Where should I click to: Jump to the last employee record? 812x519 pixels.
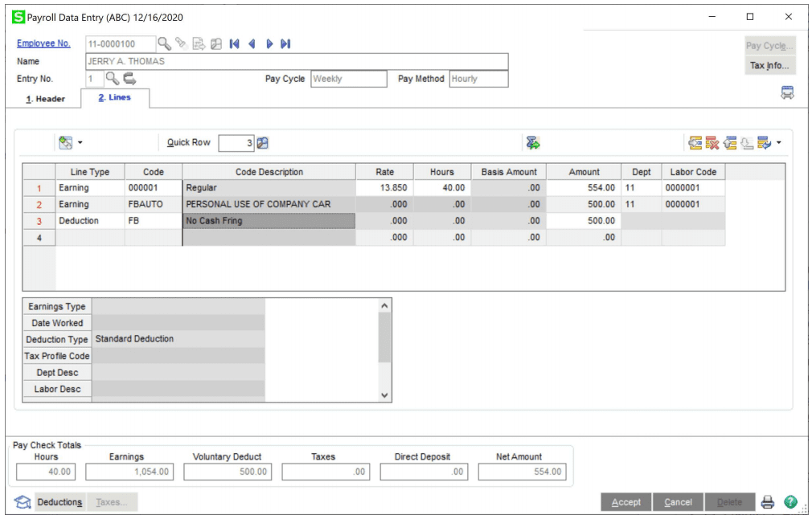[x=285, y=44]
